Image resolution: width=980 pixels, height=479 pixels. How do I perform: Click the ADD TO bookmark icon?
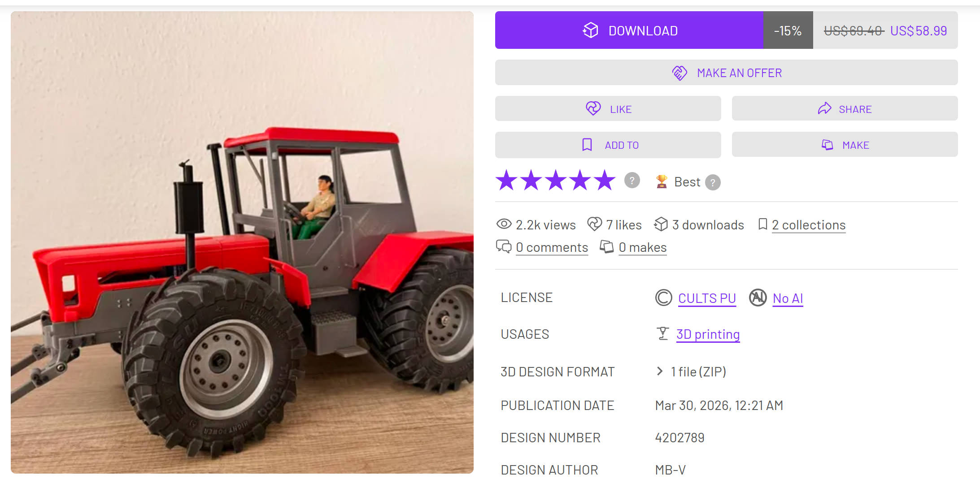point(587,145)
